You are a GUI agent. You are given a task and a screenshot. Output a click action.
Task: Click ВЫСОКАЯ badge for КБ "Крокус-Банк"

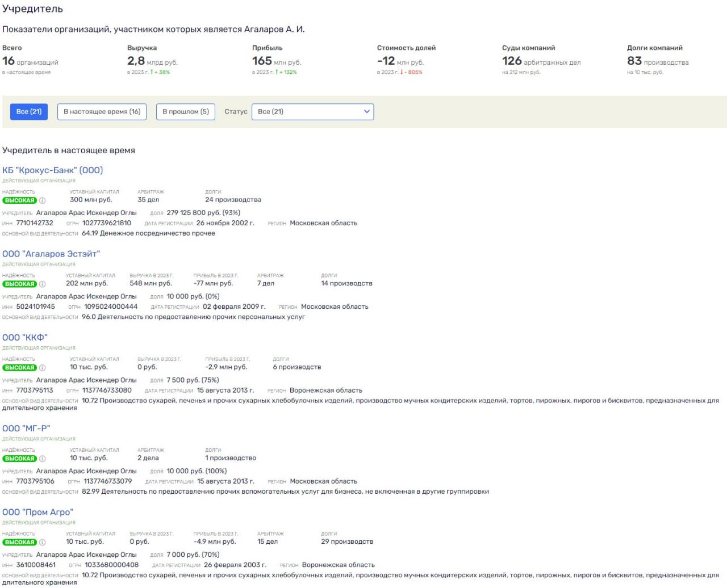pyautogui.click(x=19, y=200)
